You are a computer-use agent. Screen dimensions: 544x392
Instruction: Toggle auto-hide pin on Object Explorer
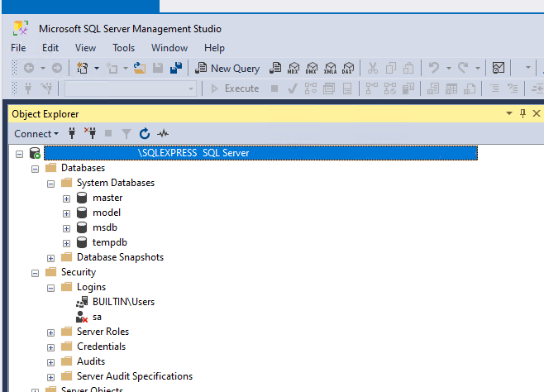click(x=523, y=113)
